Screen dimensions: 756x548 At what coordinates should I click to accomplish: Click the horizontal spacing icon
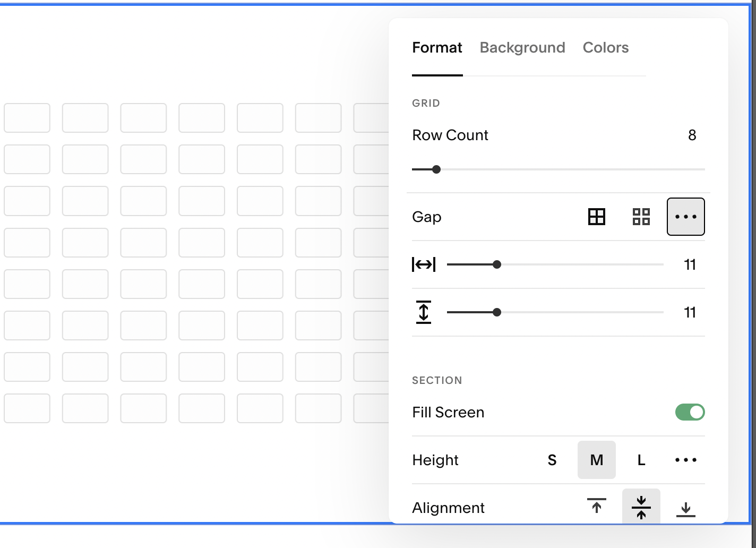pos(424,264)
